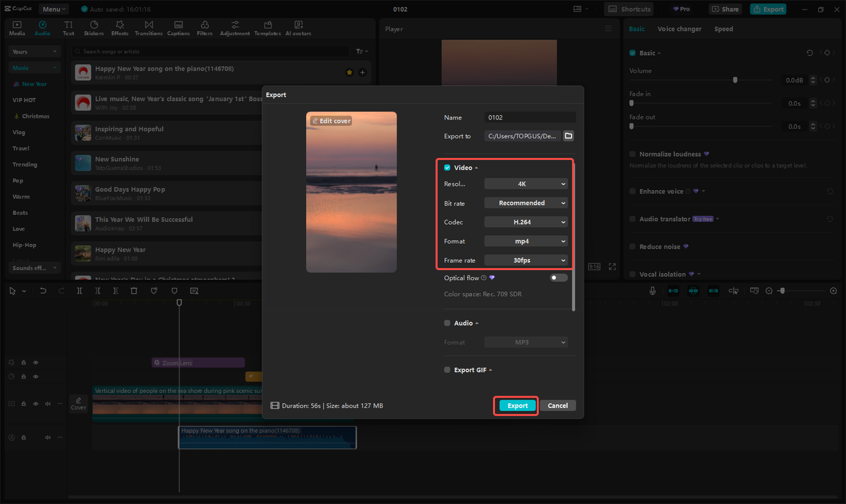This screenshot has width=846, height=504.
Task: Enable the Enhance voice checkbox
Action: 633,191
